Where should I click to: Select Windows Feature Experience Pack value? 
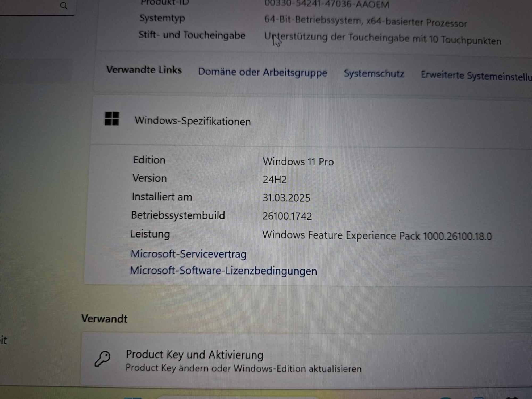[x=377, y=236]
